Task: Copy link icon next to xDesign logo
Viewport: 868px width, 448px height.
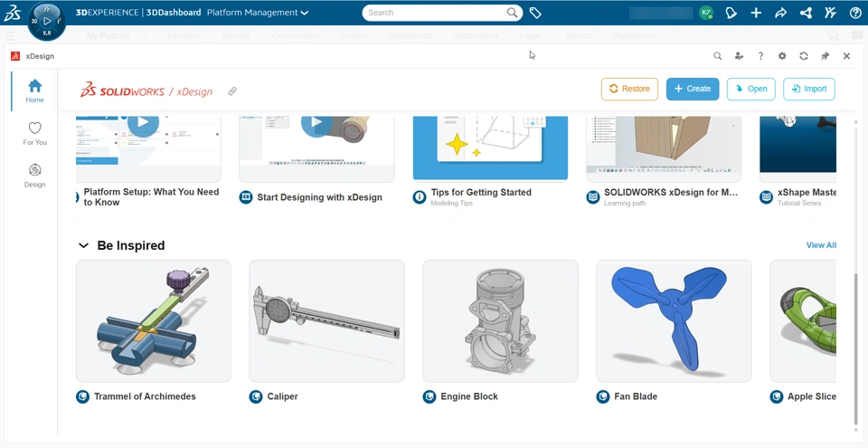Action: (232, 91)
